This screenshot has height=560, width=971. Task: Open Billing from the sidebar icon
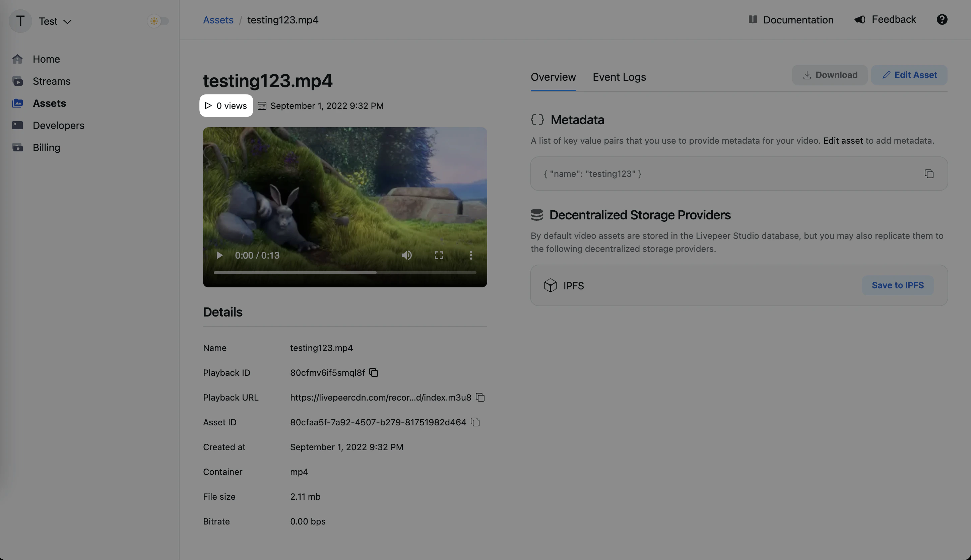(x=18, y=147)
